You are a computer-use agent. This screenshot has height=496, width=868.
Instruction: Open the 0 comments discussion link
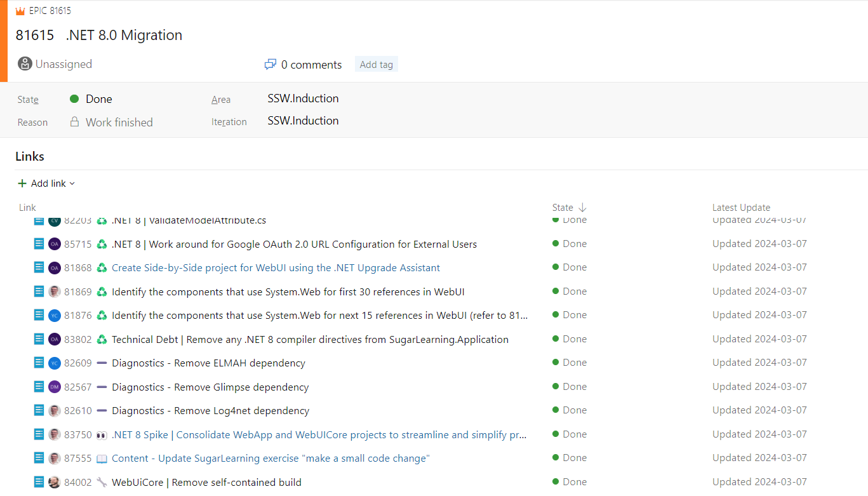tap(304, 64)
